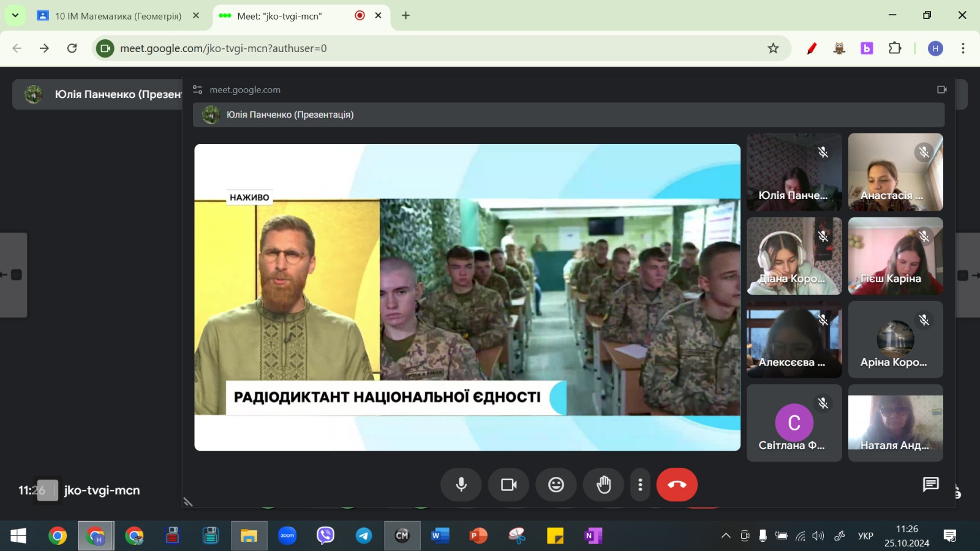The width and height of the screenshot is (980, 551).
Task: Reload the Meet page
Action: [72, 48]
